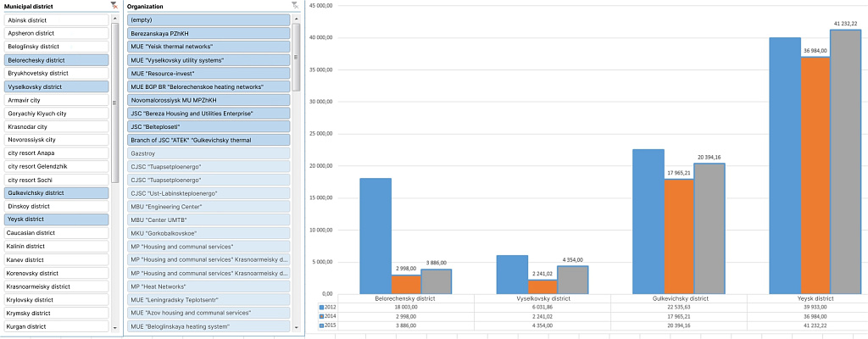The width and height of the screenshot is (868, 339).
Task: Select the 2015 legend color swatch
Action: tap(321, 325)
